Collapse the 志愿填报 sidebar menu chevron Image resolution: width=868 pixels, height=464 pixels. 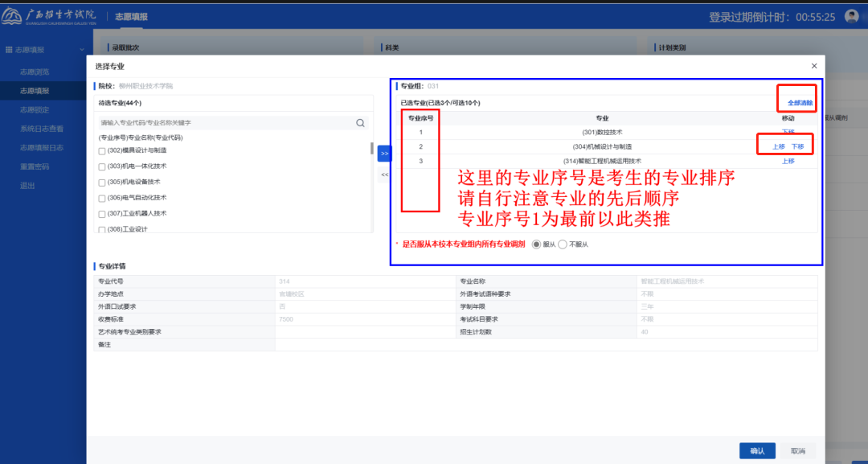coord(81,50)
